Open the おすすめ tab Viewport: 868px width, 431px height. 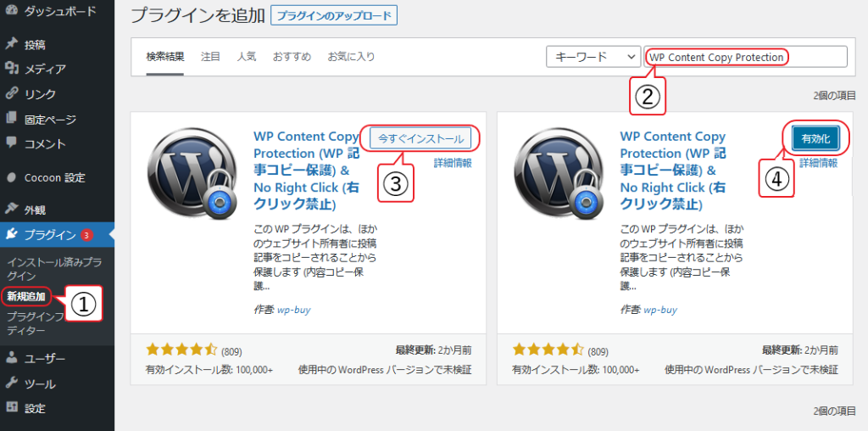[292, 57]
